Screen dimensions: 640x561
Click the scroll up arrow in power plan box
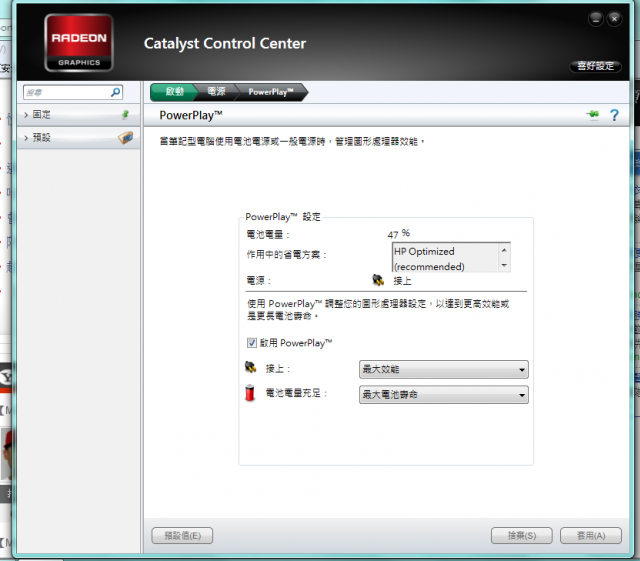504,250
